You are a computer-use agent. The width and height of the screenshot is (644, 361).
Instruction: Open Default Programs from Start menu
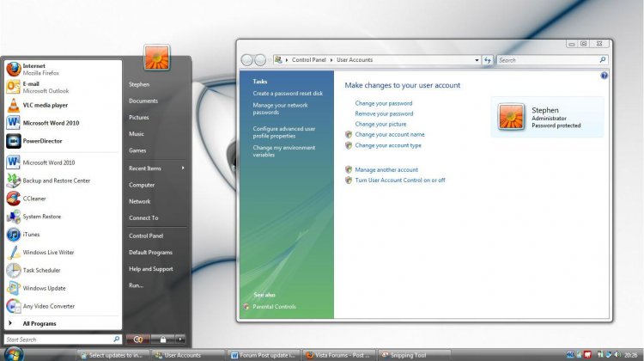click(151, 253)
